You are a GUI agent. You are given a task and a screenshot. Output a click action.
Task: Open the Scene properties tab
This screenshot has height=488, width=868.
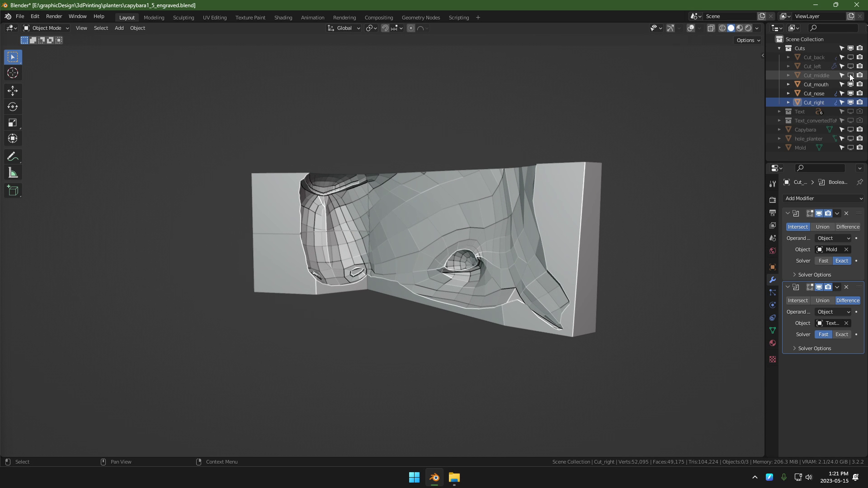pos(773,238)
